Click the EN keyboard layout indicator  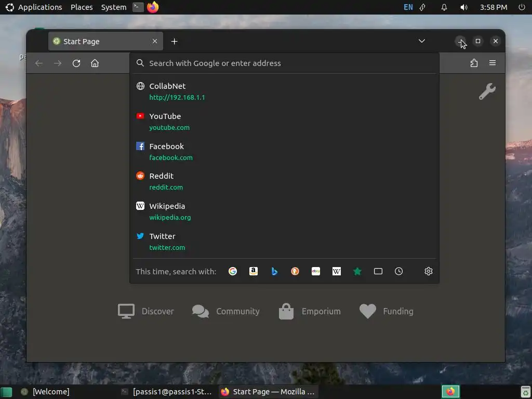pyautogui.click(x=408, y=7)
